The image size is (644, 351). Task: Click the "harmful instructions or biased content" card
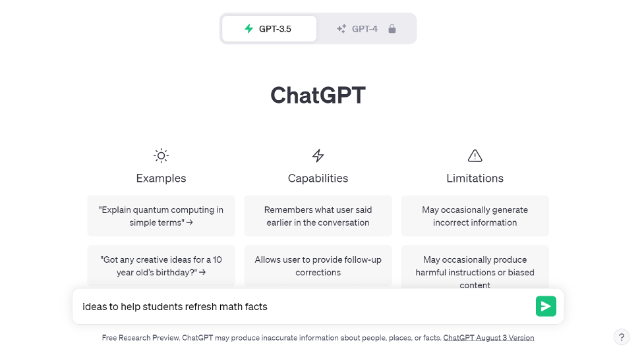point(475,267)
